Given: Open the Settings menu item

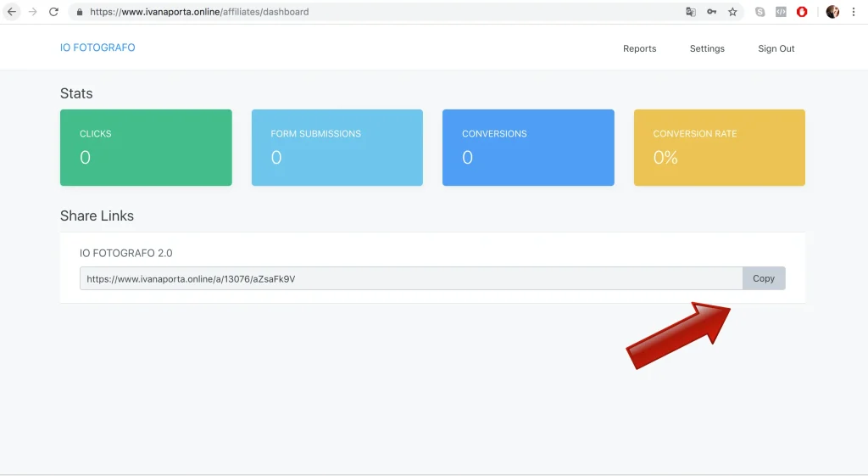Looking at the screenshot, I should click(x=707, y=48).
